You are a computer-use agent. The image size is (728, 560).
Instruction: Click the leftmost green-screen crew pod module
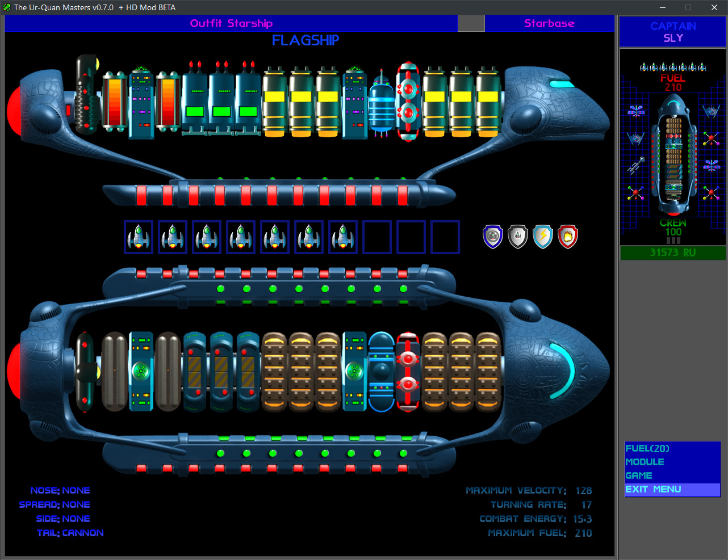pyautogui.click(x=194, y=99)
